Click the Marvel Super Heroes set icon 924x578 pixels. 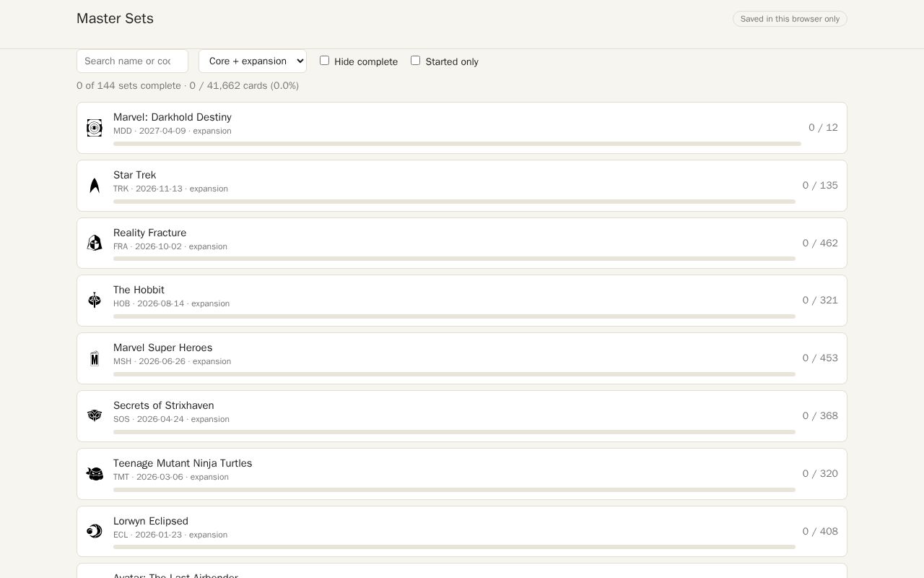pos(95,358)
